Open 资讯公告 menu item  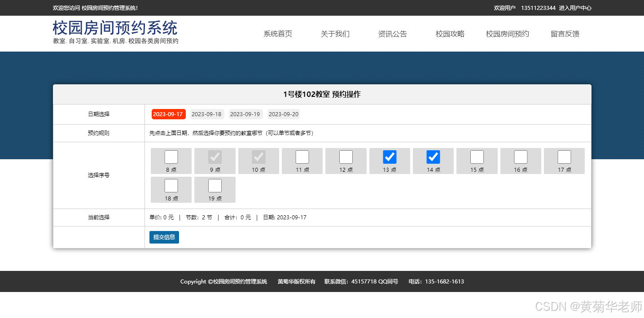(x=393, y=34)
